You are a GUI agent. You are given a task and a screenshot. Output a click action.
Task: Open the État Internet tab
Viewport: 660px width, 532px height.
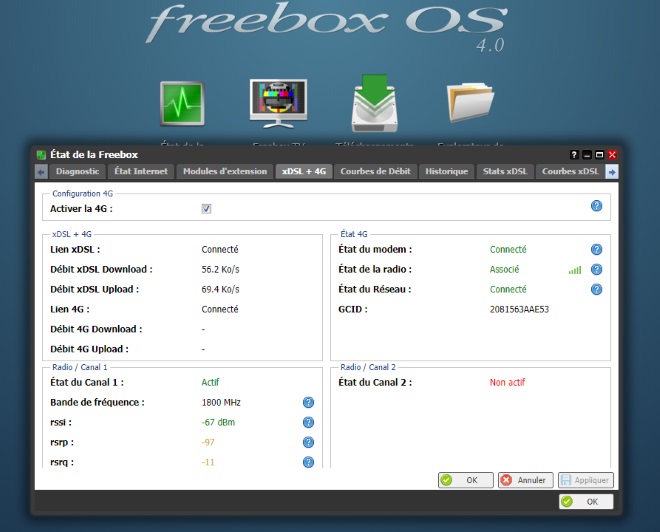[141, 172]
